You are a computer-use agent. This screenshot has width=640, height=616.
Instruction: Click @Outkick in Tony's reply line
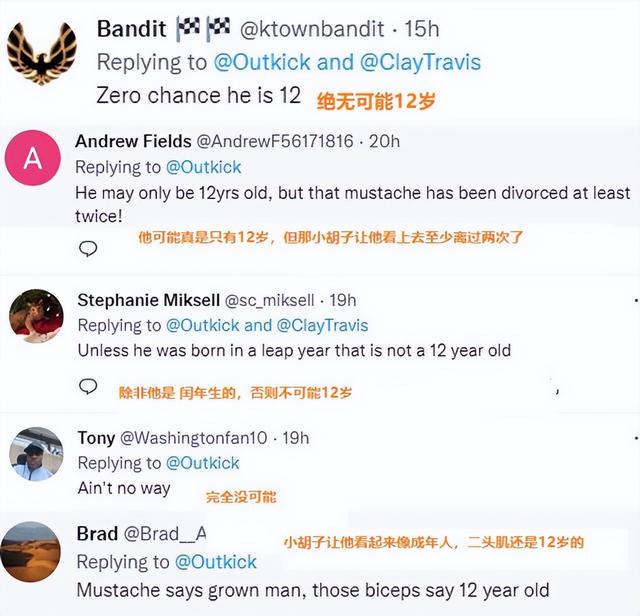coord(203,463)
